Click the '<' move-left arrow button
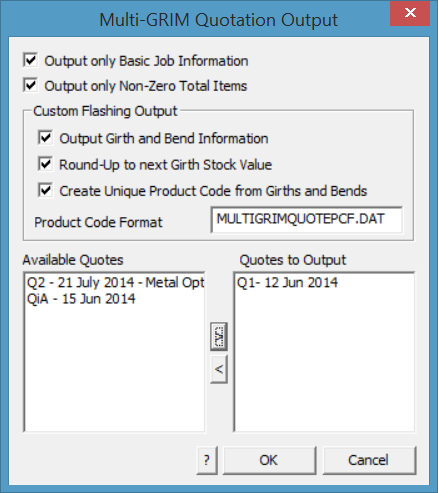This screenshot has height=493, width=438. [x=219, y=369]
